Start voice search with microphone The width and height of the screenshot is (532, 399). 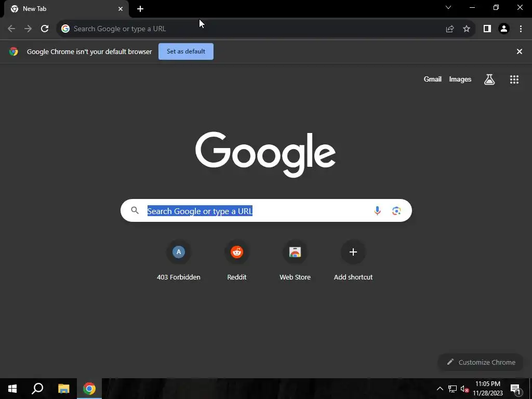coord(377,211)
